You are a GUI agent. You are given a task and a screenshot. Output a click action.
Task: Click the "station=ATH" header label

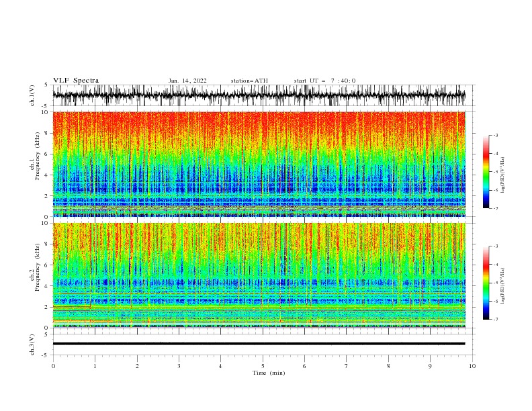tap(249, 81)
